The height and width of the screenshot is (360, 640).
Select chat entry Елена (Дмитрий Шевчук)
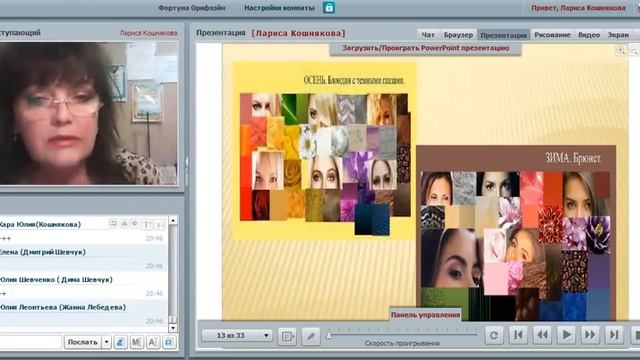[84, 258]
